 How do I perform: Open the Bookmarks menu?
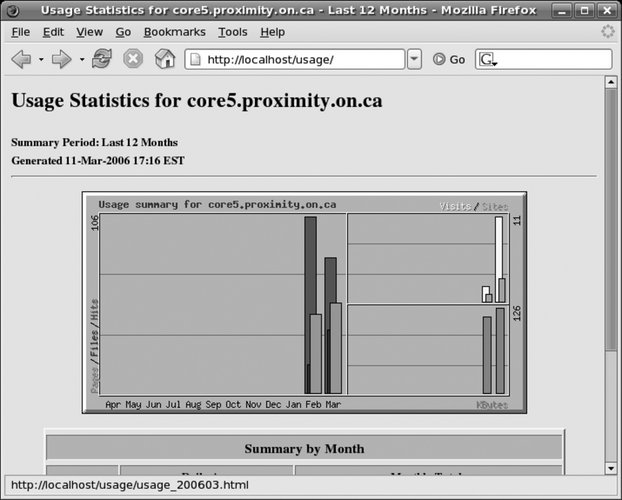pos(174,32)
